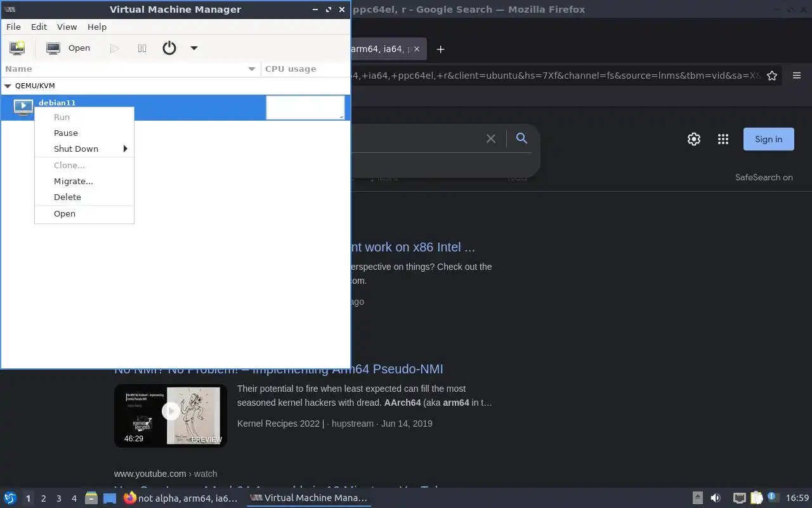Click the show desktop taskbar icon
812x508 pixels.
110,498
